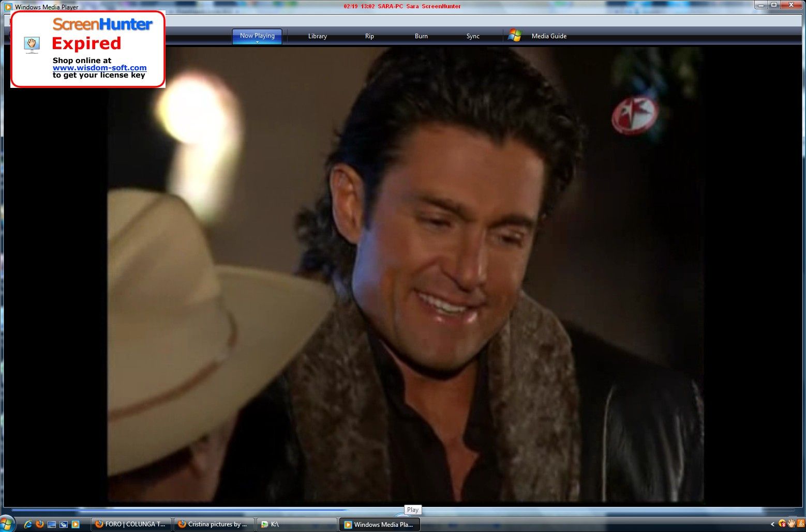Go to the Sync tab
806x532 pixels.
pos(473,36)
